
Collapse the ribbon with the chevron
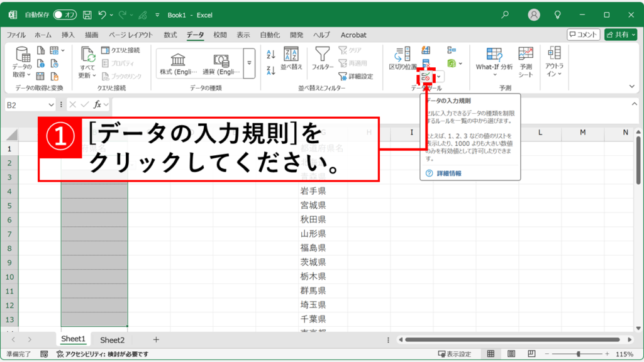click(631, 86)
